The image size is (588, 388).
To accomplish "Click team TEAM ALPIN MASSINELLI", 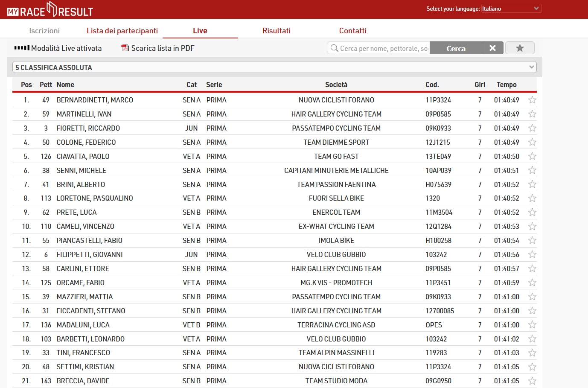I will pos(336,353).
